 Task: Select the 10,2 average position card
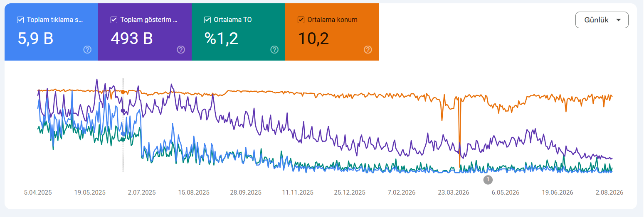(332, 32)
